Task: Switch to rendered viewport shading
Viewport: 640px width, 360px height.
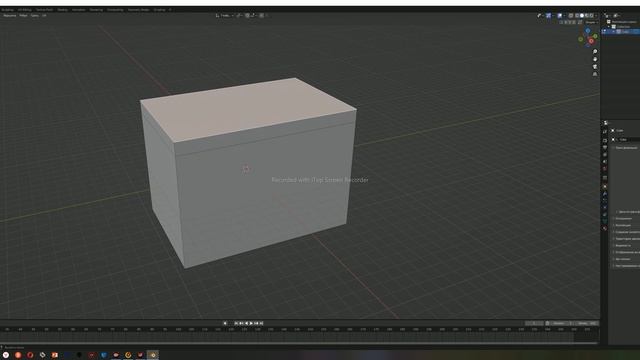Action: click(x=591, y=16)
